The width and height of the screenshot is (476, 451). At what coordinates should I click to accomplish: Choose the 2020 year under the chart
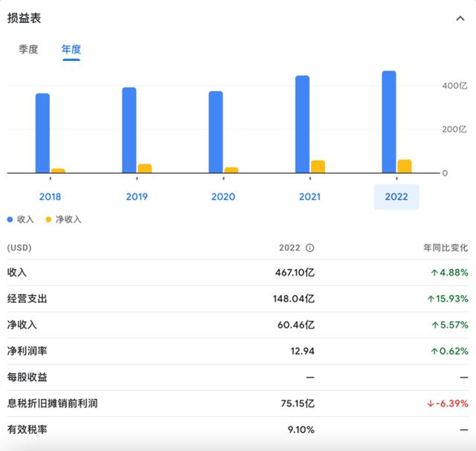(x=223, y=197)
